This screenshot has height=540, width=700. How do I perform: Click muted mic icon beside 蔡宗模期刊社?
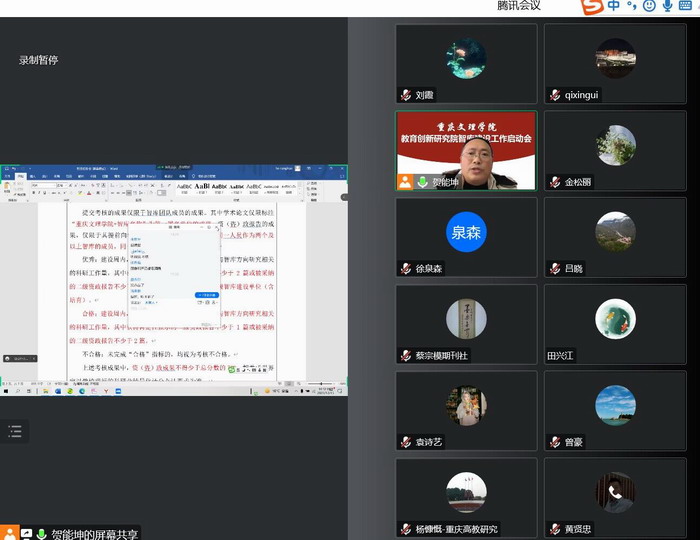click(406, 356)
